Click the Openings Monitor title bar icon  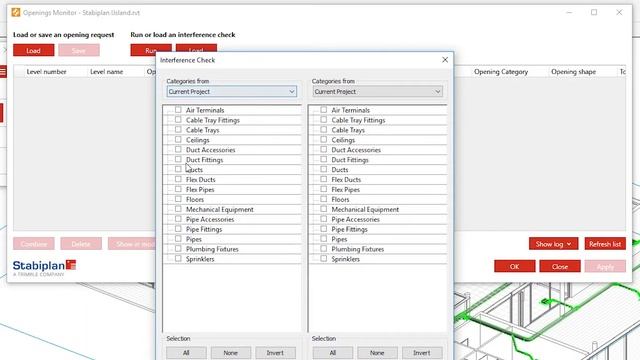16,12
